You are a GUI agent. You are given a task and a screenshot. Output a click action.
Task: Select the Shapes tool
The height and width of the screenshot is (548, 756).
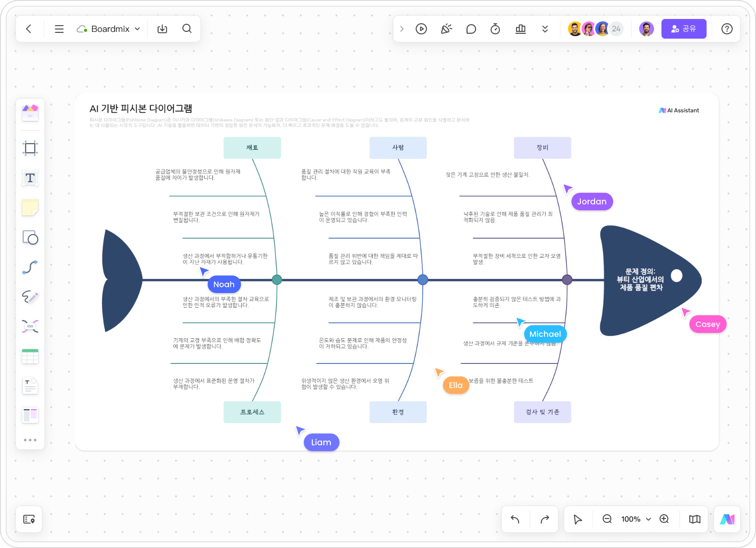[30, 237]
